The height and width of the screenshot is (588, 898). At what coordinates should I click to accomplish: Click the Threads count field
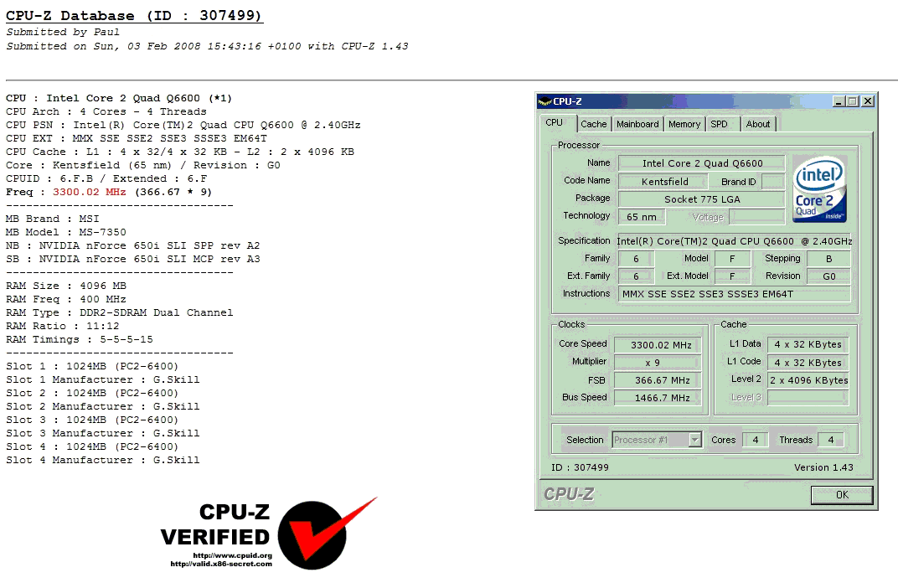tap(830, 440)
